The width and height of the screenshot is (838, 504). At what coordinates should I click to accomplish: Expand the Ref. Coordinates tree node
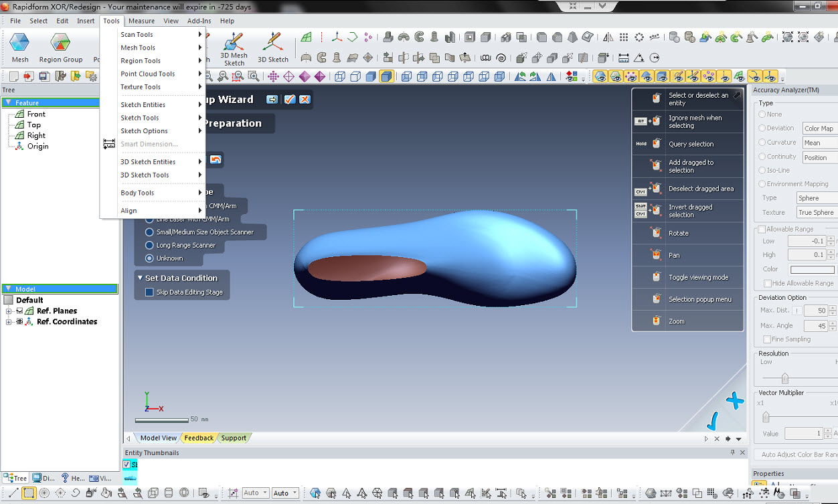[9, 322]
